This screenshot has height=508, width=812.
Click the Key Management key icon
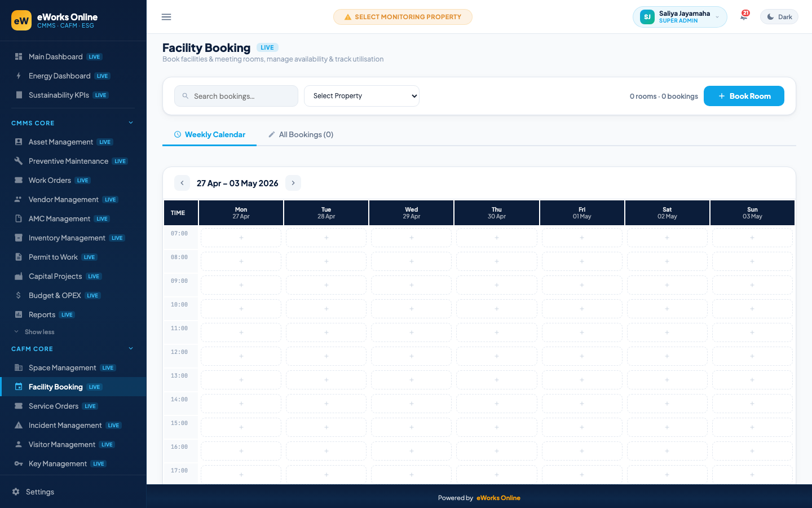click(x=19, y=463)
